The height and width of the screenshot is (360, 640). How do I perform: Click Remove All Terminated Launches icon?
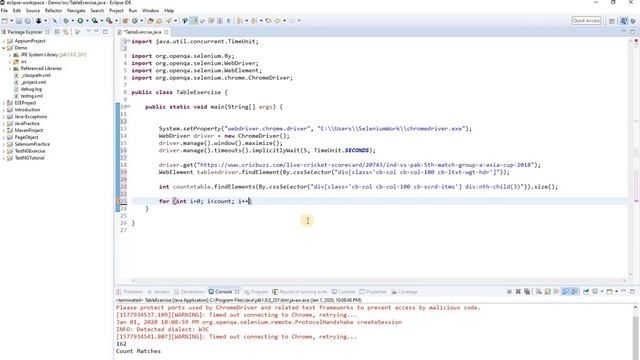[527, 291]
